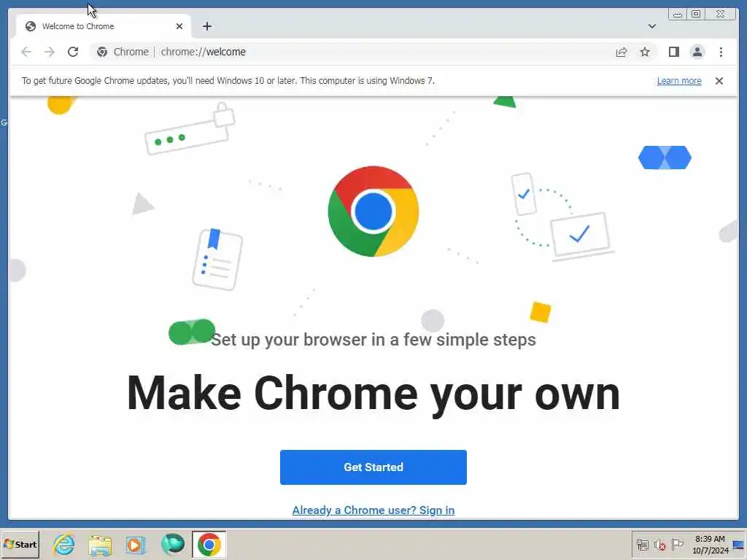Open the Chrome three-dot menu
The width and height of the screenshot is (747, 560).
pyautogui.click(x=721, y=52)
